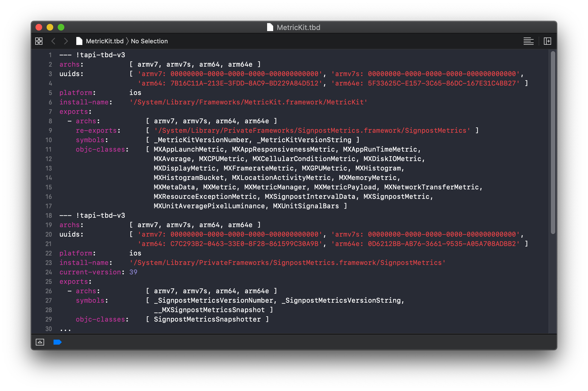Show the debug area toggle at bottom

[x=40, y=342]
